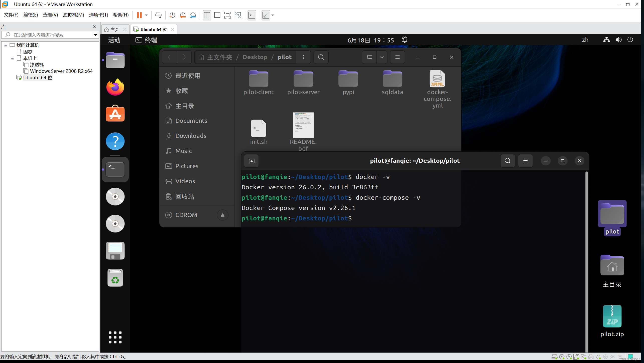Switch to the 主页 tab
The image size is (644, 363).
[x=114, y=30]
